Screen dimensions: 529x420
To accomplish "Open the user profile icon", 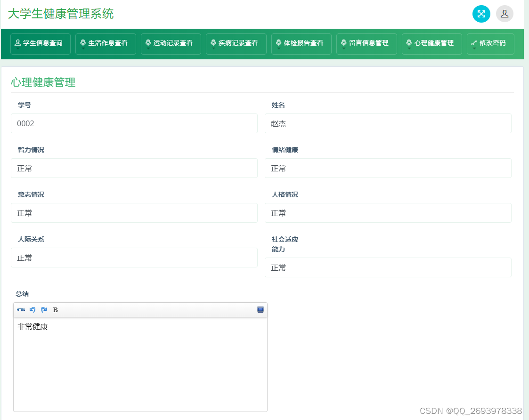I will pos(505,14).
